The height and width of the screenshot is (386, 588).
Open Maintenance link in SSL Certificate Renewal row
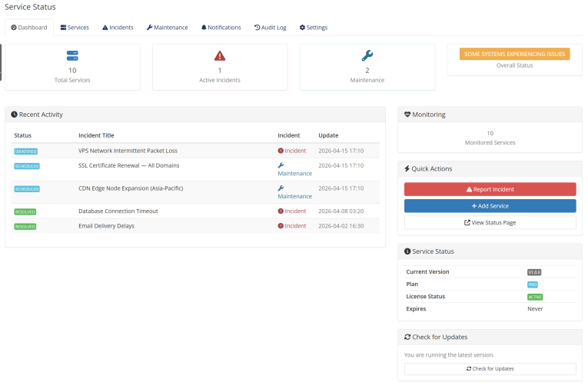[294, 173]
